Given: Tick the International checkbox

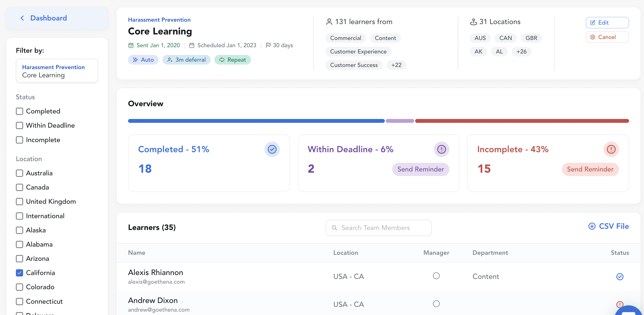Looking at the screenshot, I should [19, 216].
